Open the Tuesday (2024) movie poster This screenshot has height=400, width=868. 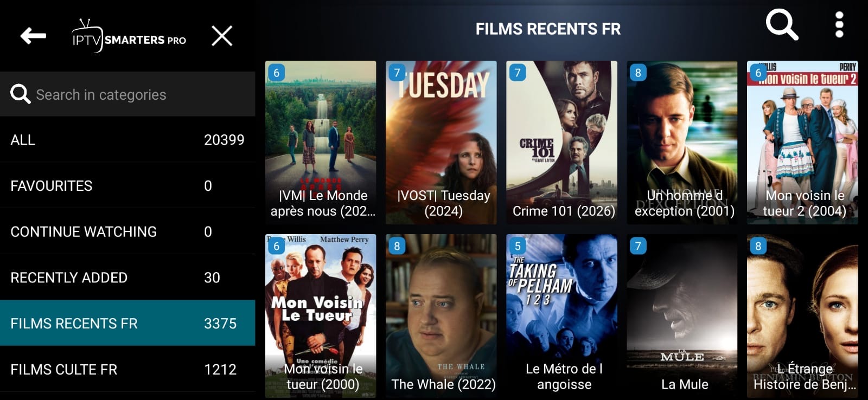pos(441,143)
